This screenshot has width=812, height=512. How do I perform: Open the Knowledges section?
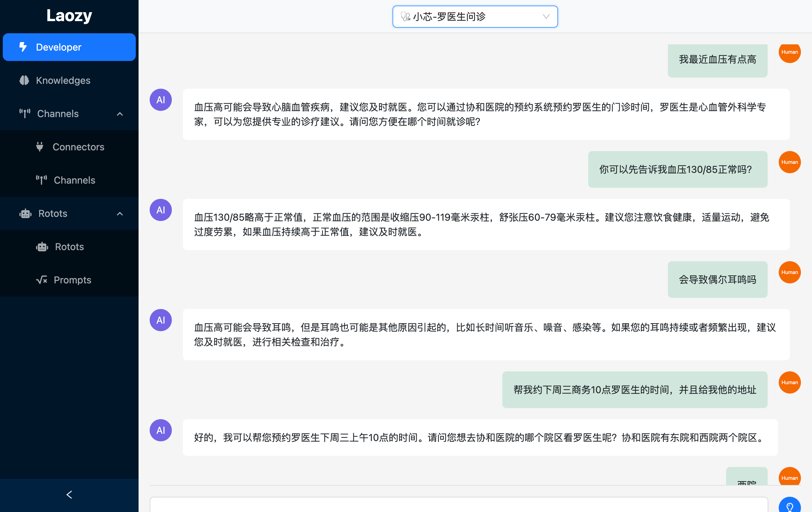(69, 80)
